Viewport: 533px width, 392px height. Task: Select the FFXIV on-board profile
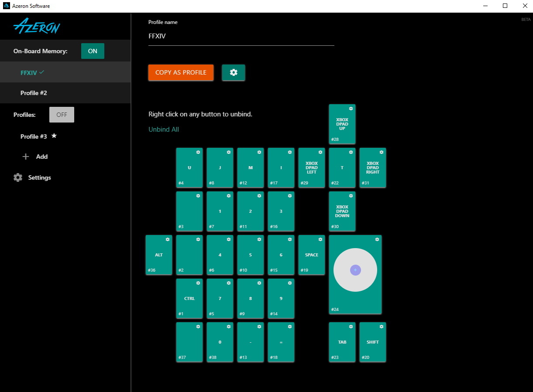tap(29, 73)
